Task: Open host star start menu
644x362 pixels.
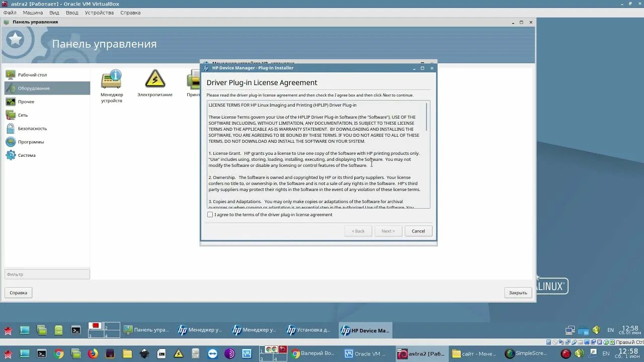Action: [x=8, y=353]
